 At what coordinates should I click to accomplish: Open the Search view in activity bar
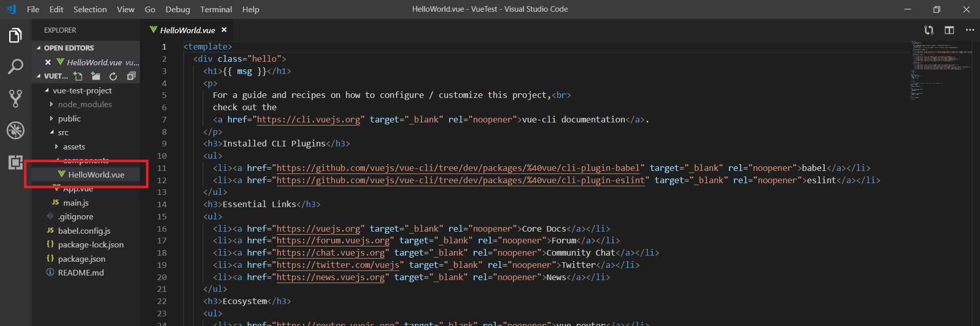[x=15, y=66]
